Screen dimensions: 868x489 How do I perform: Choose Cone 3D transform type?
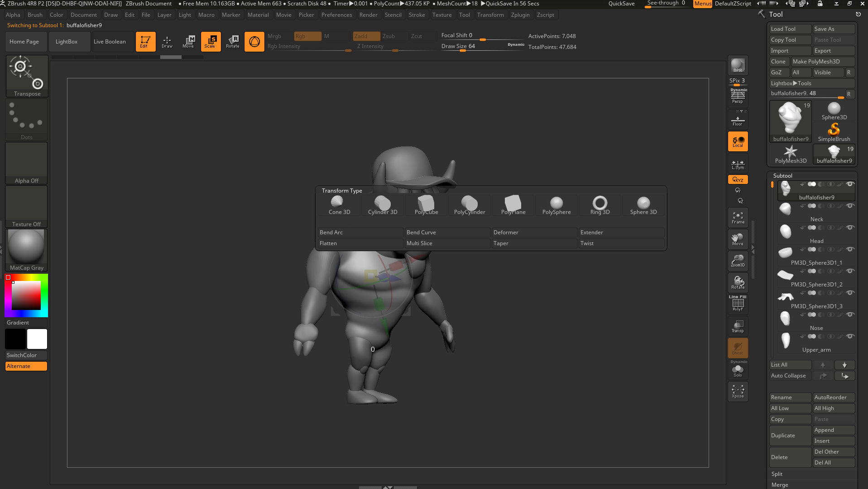(339, 205)
